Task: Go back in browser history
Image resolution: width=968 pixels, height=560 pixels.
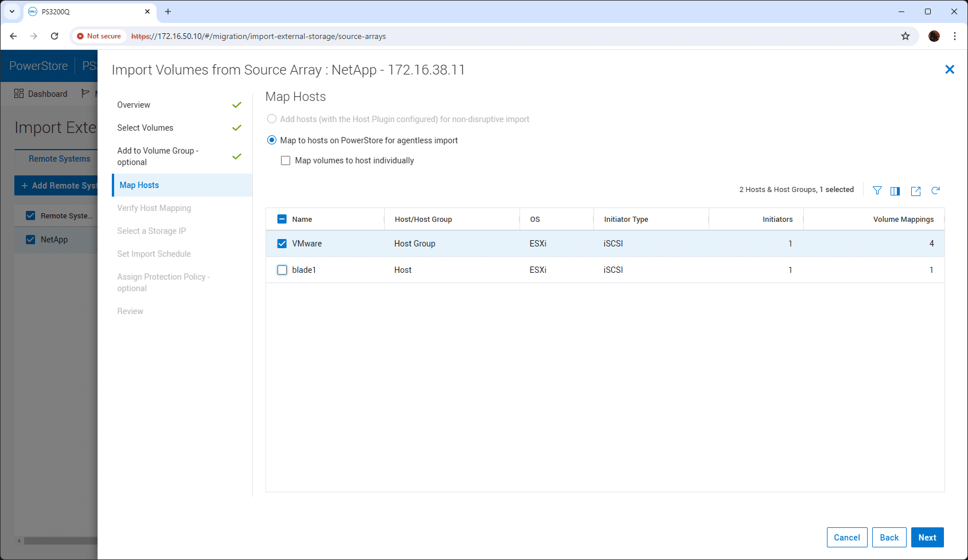Action: pos(13,36)
